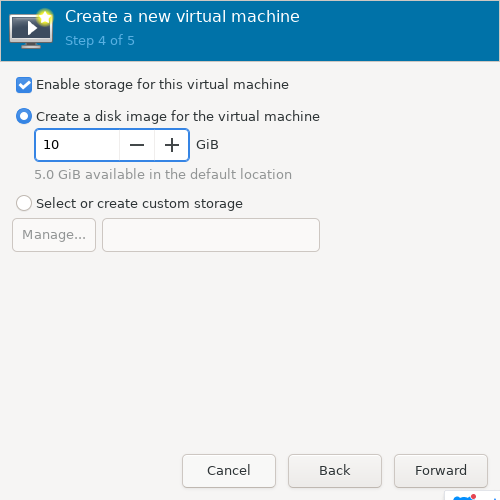
Task: Click the Create a new virtual machine title
Action: tap(182, 16)
